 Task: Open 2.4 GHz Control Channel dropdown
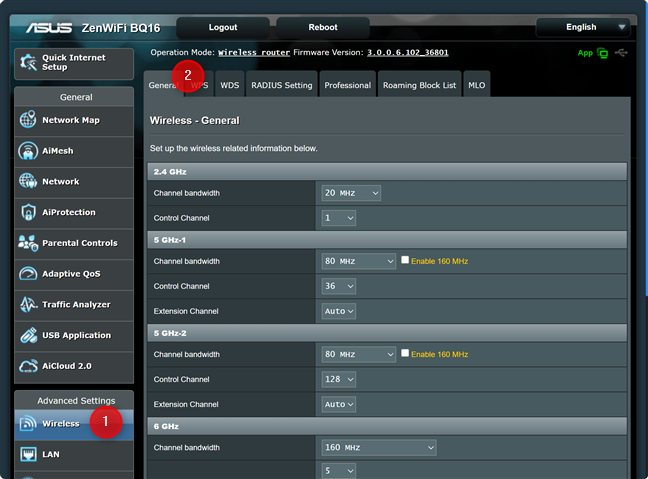(338, 218)
